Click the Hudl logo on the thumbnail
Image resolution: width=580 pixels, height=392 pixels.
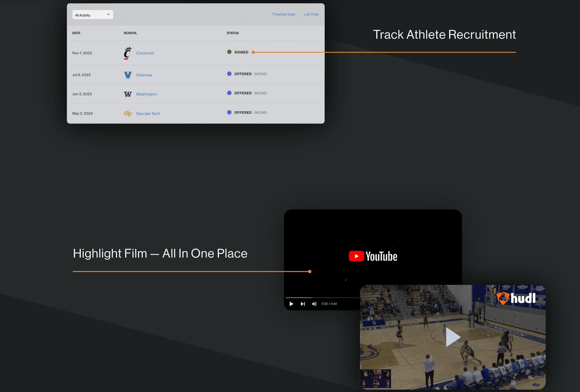pyautogui.click(x=516, y=298)
